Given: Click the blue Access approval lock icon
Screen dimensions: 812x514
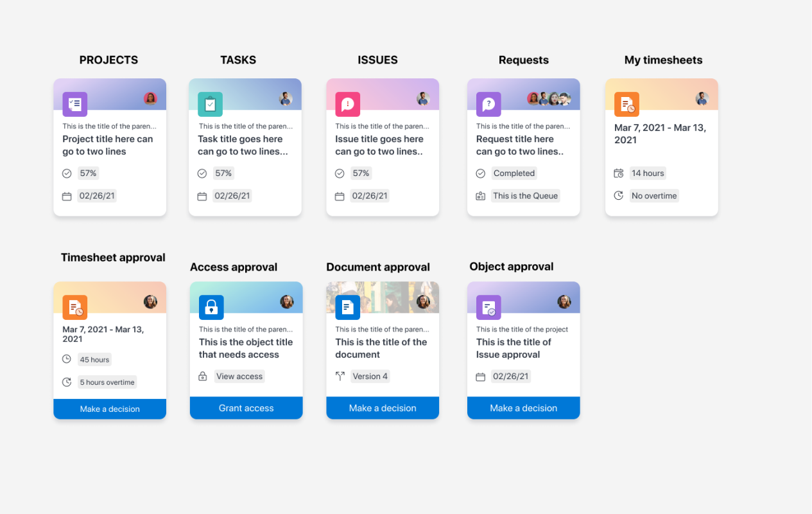Looking at the screenshot, I should point(211,307).
